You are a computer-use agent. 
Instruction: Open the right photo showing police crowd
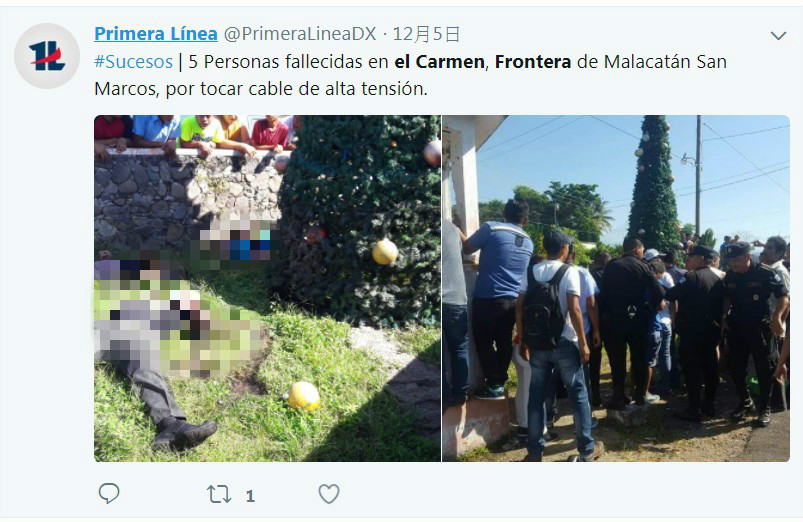(616, 288)
